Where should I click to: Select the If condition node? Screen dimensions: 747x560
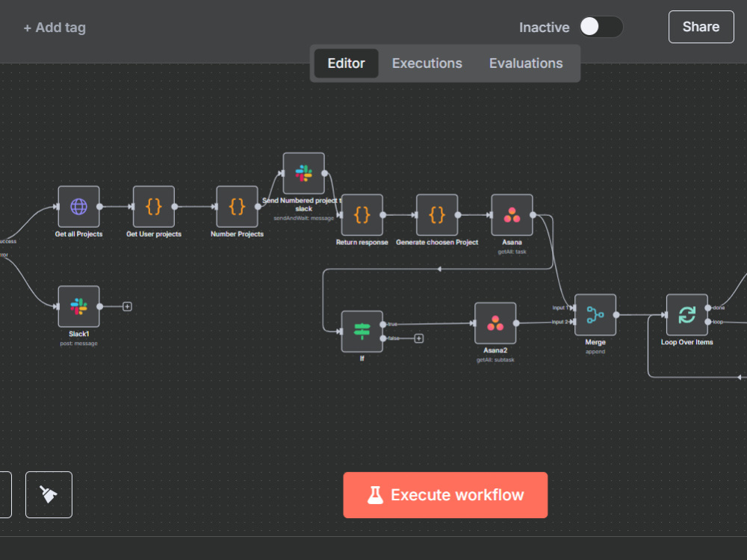(362, 332)
